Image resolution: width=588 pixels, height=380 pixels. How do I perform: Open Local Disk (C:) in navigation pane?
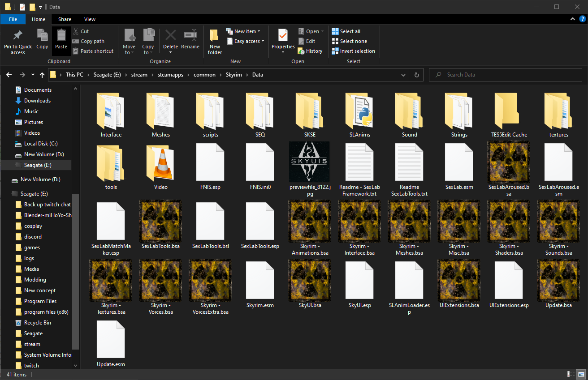41,144
